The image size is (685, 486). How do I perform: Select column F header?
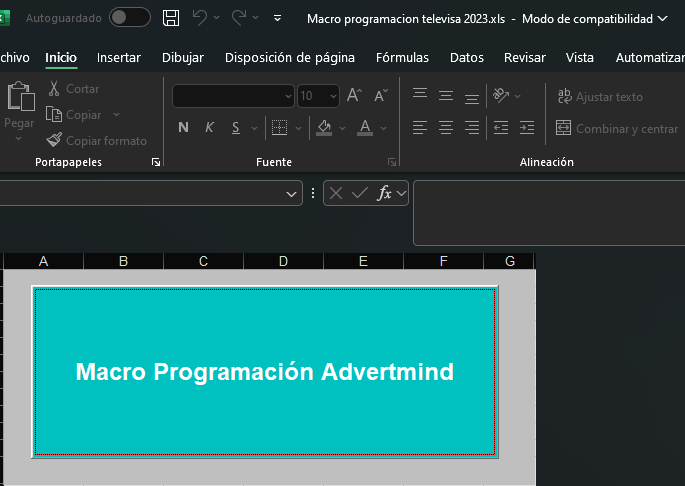[443, 261]
